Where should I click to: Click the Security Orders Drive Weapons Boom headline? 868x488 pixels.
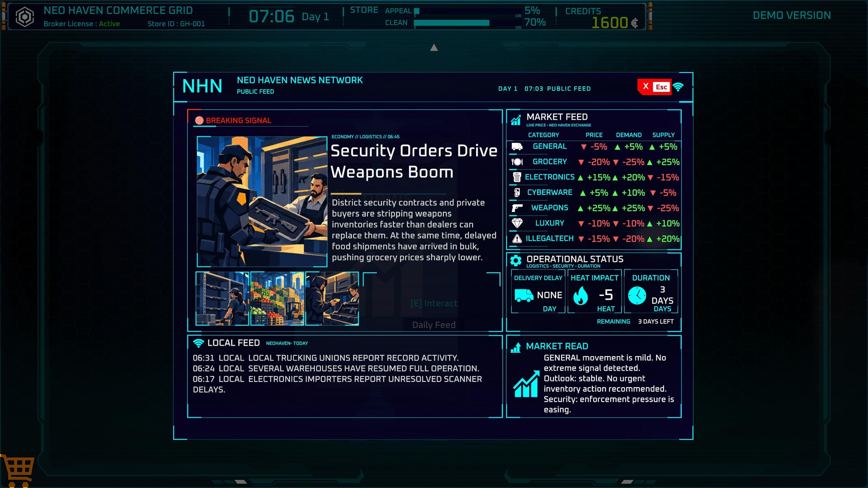414,161
